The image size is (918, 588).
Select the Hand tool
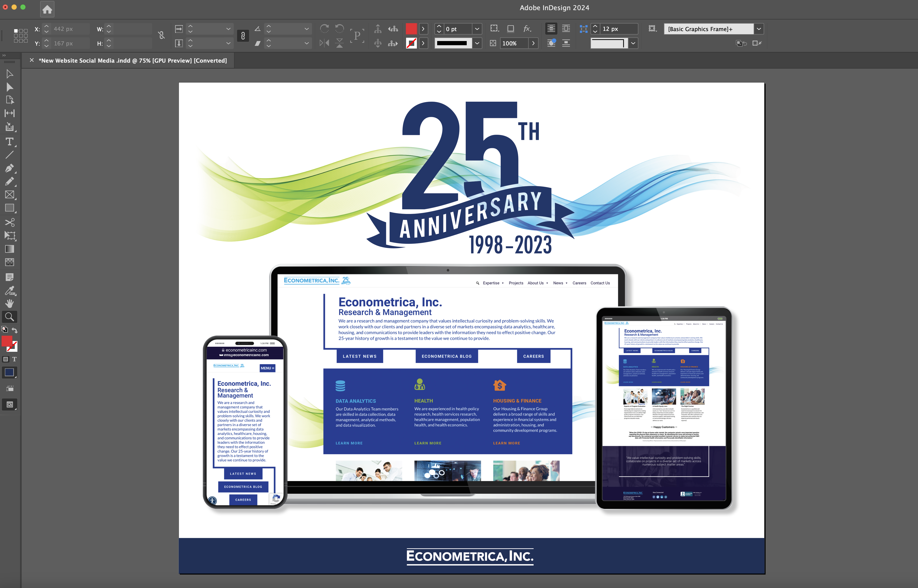[x=9, y=303]
